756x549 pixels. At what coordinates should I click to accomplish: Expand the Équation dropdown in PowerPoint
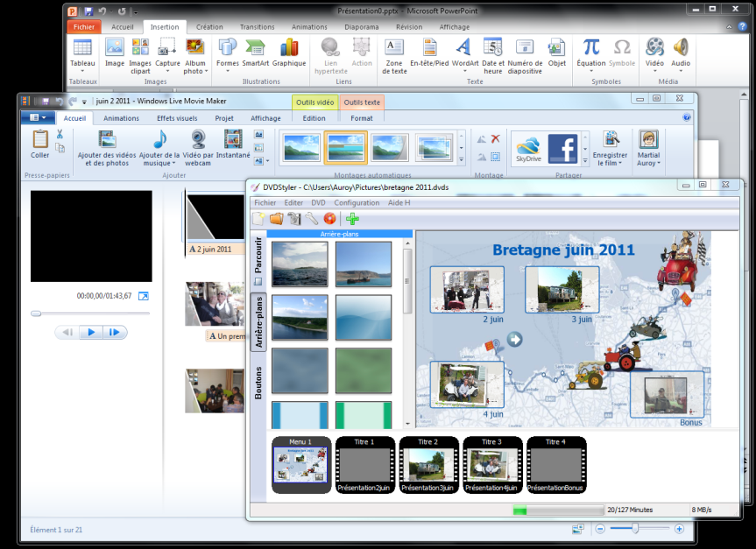tap(590, 55)
